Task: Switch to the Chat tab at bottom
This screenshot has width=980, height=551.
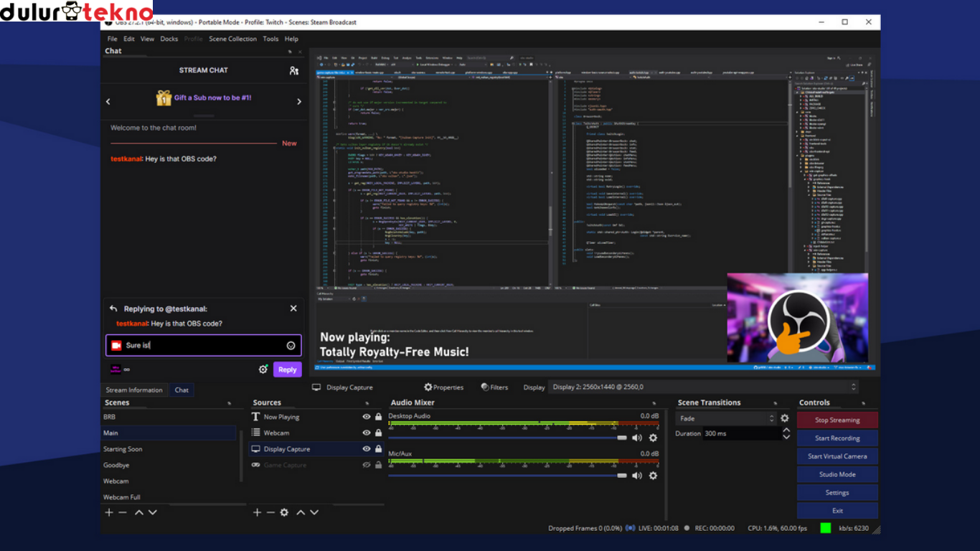Action: click(x=182, y=390)
